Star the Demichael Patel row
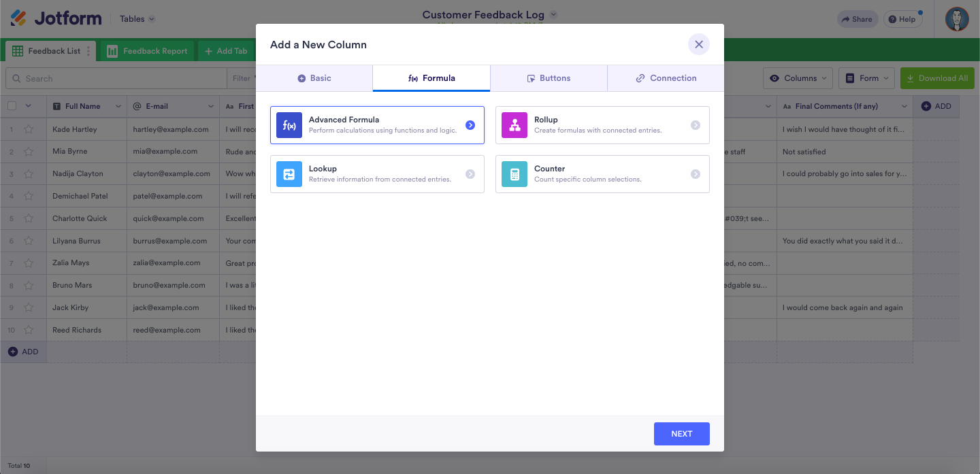 pos(29,196)
